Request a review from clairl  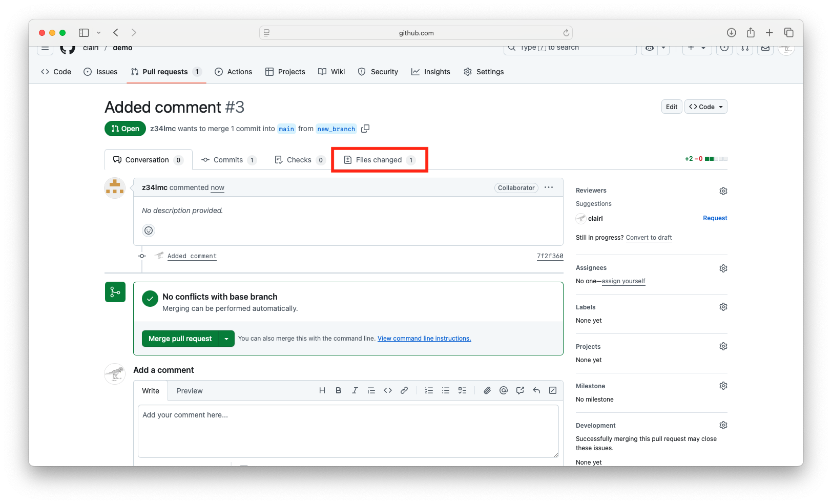[x=715, y=218]
